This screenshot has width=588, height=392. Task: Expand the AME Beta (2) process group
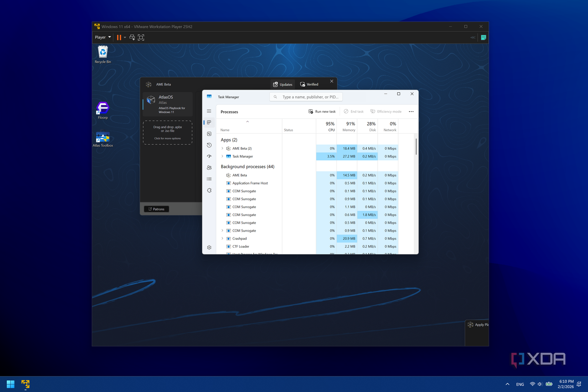222,148
